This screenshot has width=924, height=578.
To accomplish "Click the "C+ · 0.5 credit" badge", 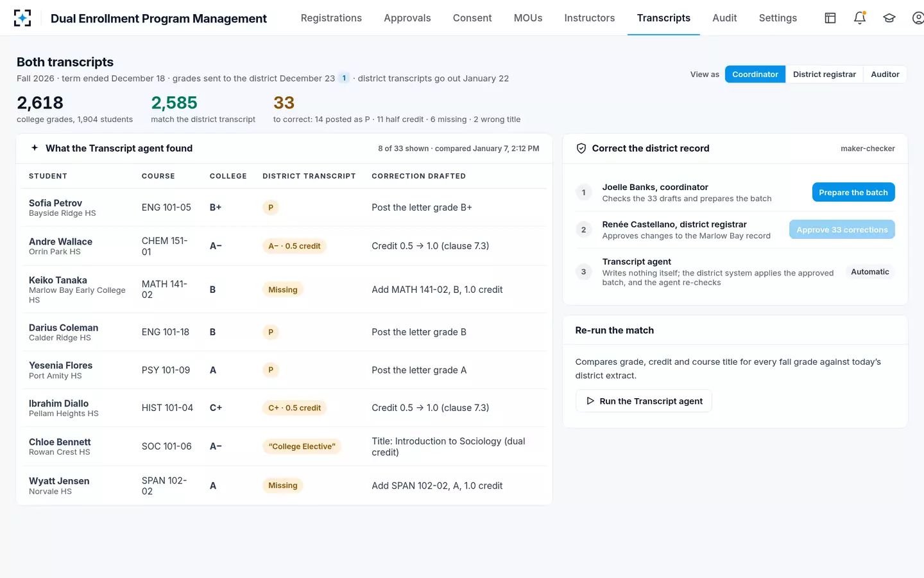I will click(x=295, y=408).
